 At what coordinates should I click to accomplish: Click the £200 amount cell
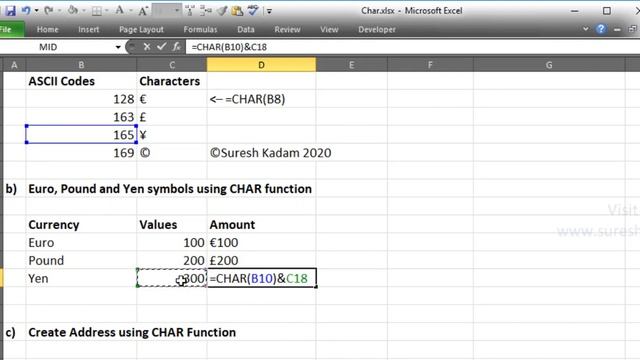coord(261,260)
